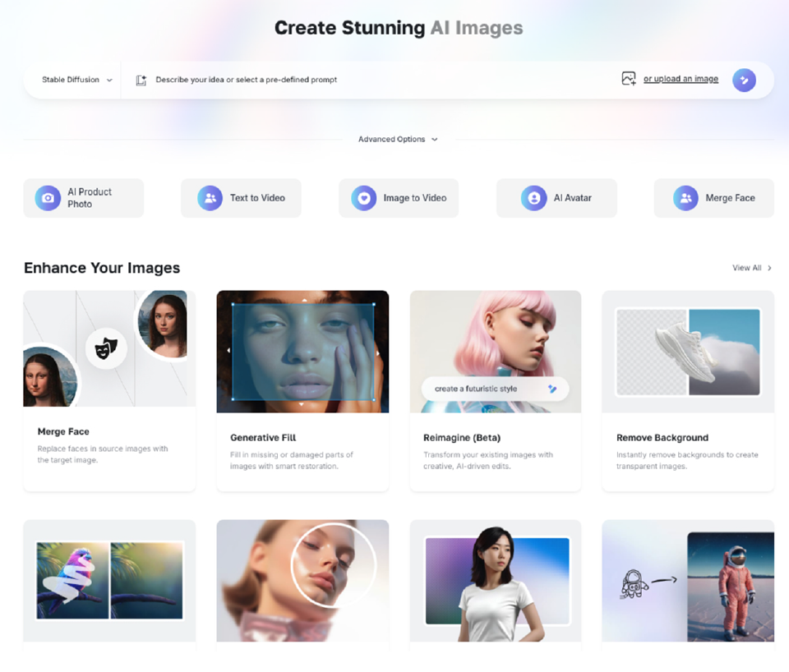Click the woman in white t-shirt thumbnail

pyautogui.click(x=495, y=581)
